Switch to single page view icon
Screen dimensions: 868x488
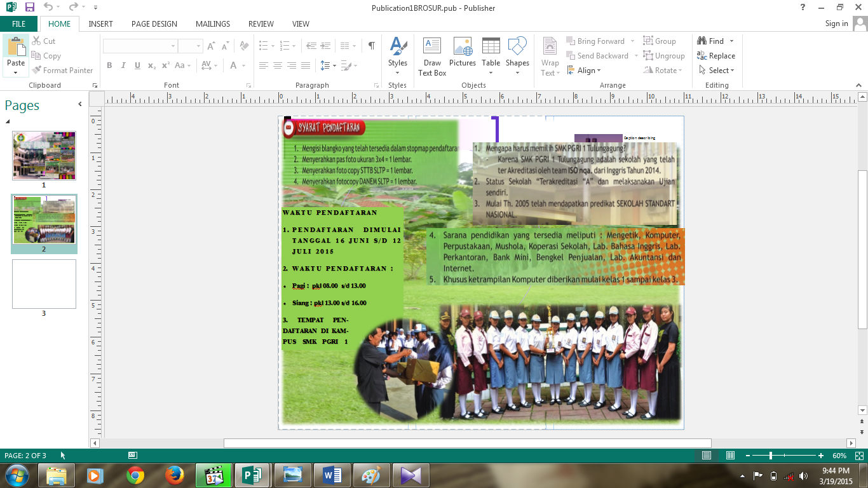click(x=707, y=456)
